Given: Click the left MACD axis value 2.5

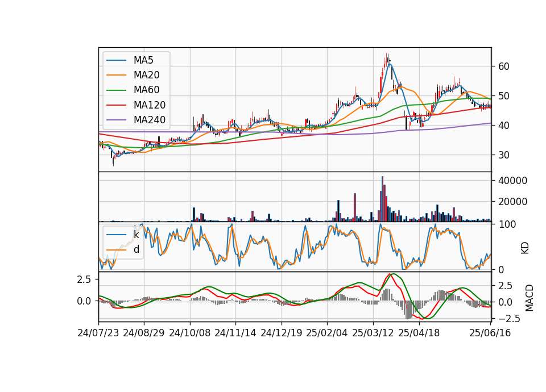Looking at the screenshot, I should click(x=84, y=280).
